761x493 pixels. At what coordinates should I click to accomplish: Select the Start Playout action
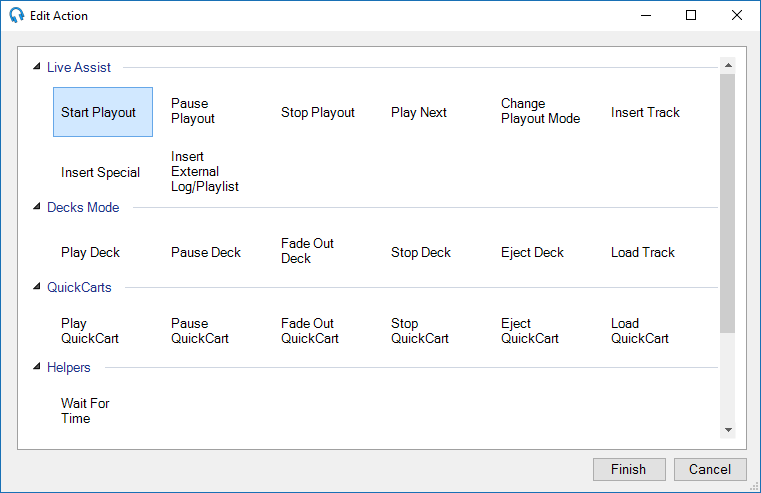pyautogui.click(x=102, y=112)
